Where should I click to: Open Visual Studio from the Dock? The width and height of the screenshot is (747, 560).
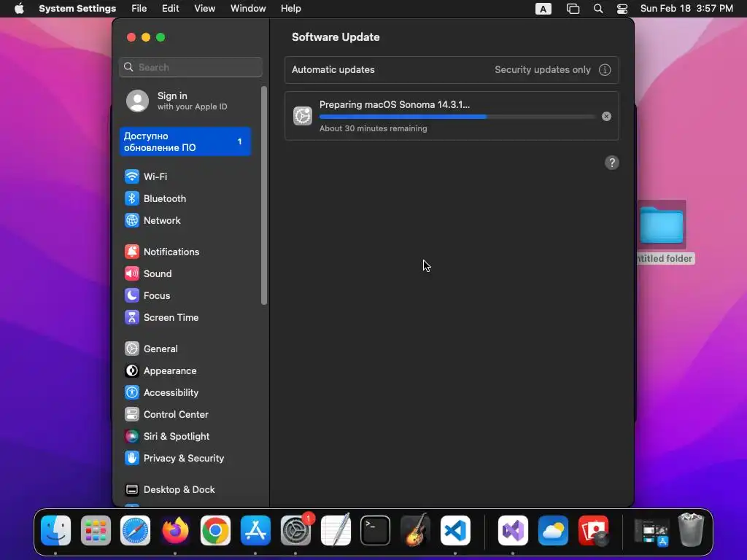coord(513,531)
